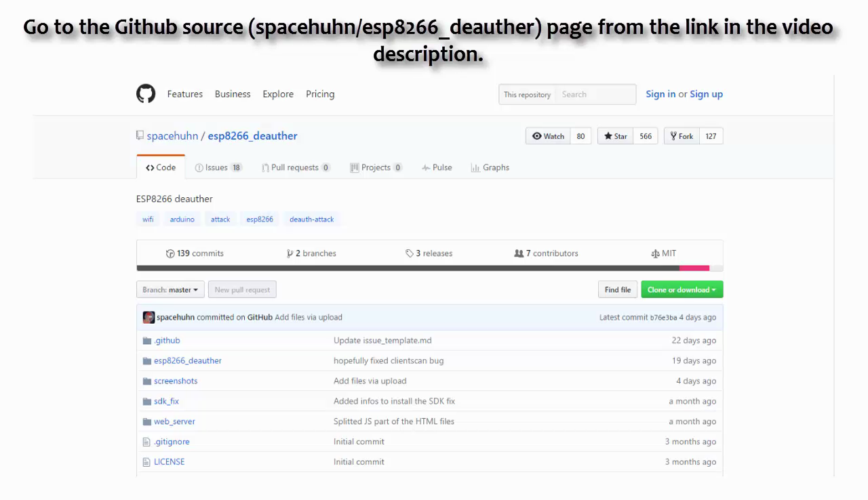The height and width of the screenshot is (500, 868).
Task: Expand the Branch: master dropdown
Action: [170, 290]
